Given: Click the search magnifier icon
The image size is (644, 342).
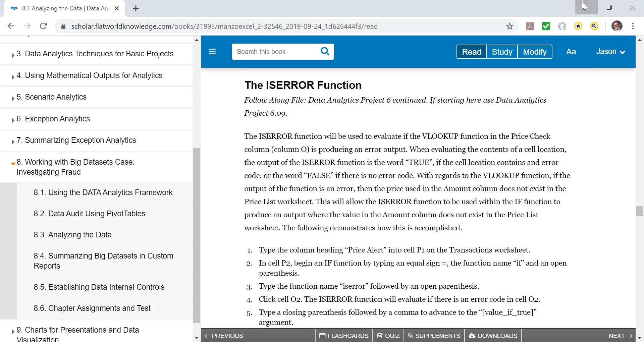Looking at the screenshot, I should (x=325, y=51).
